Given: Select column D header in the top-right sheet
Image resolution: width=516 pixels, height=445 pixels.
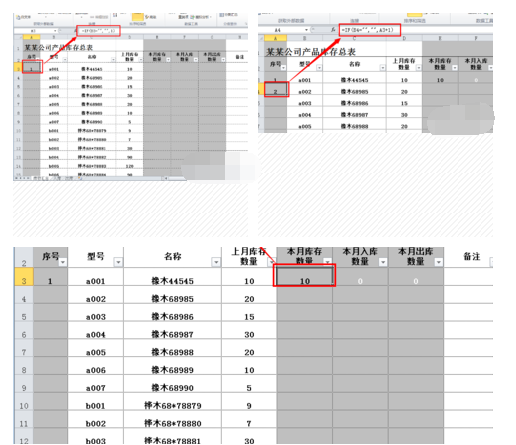Looking at the screenshot, I should click(404, 38).
